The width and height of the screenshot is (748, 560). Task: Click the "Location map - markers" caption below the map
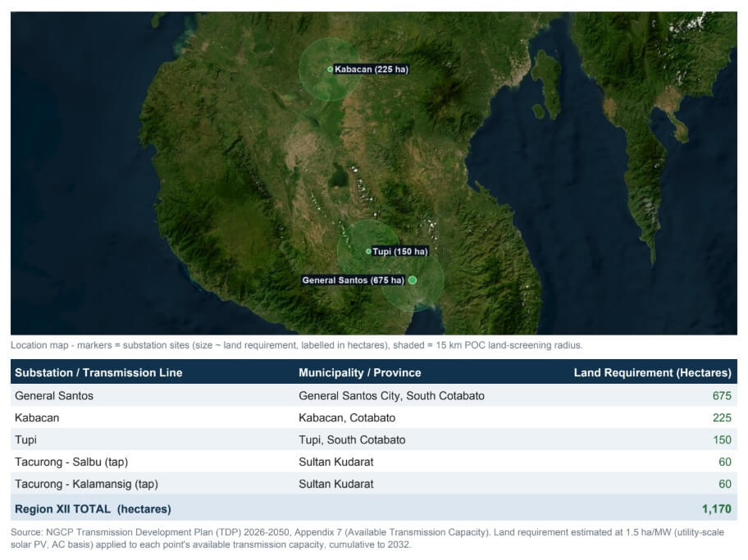(x=296, y=345)
